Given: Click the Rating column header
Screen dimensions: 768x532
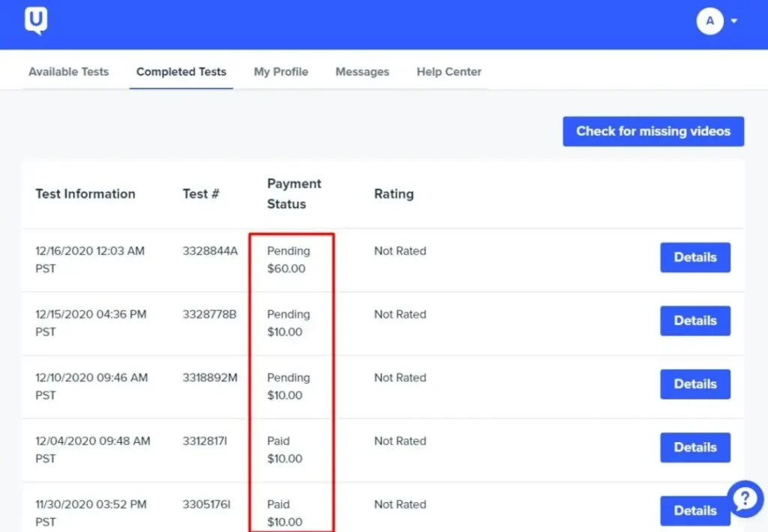Looking at the screenshot, I should 394,194.
